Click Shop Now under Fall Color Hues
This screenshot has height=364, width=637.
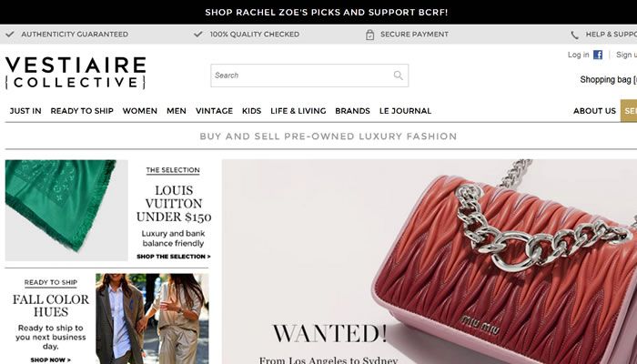pyautogui.click(x=50, y=360)
